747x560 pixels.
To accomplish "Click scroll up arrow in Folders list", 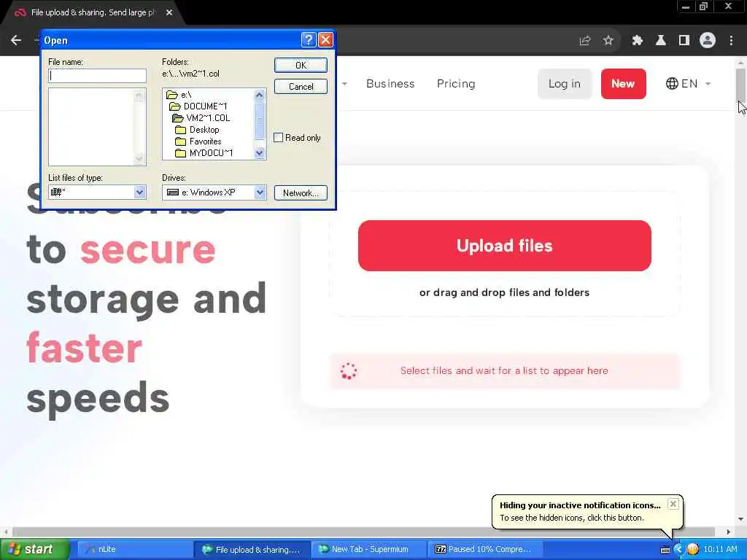I will pyautogui.click(x=259, y=96).
